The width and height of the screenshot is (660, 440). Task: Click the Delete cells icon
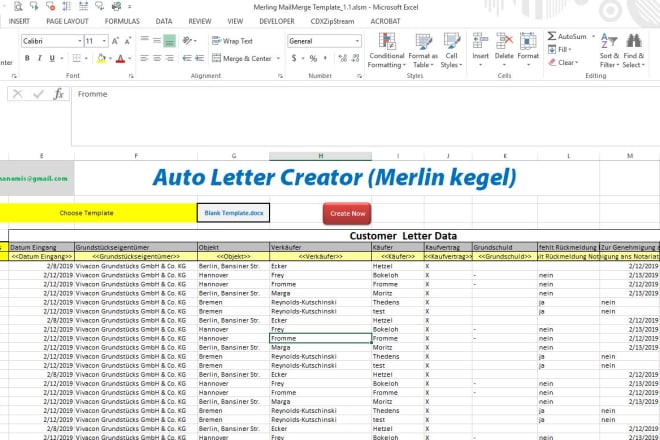504,42
